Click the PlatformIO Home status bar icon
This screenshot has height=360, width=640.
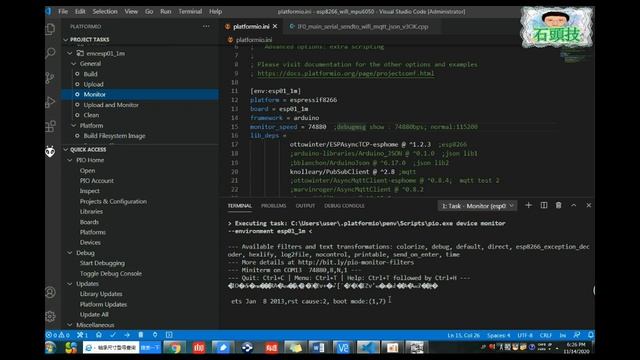click(x=99, y=335)
